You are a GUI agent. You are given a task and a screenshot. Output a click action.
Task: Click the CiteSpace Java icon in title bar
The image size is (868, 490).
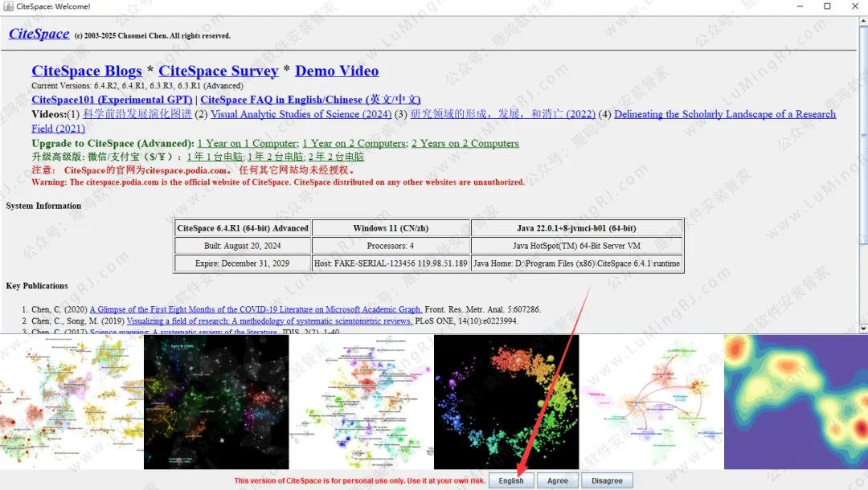pos(8,6)
